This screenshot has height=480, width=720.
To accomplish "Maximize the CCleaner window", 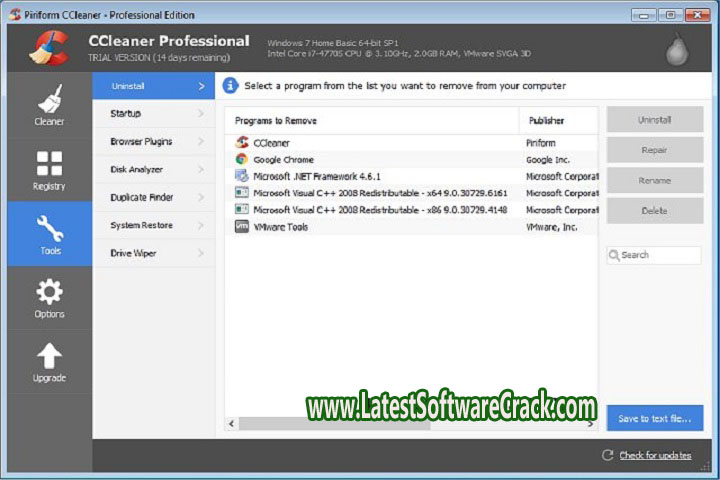I will (x=670, y=15).
